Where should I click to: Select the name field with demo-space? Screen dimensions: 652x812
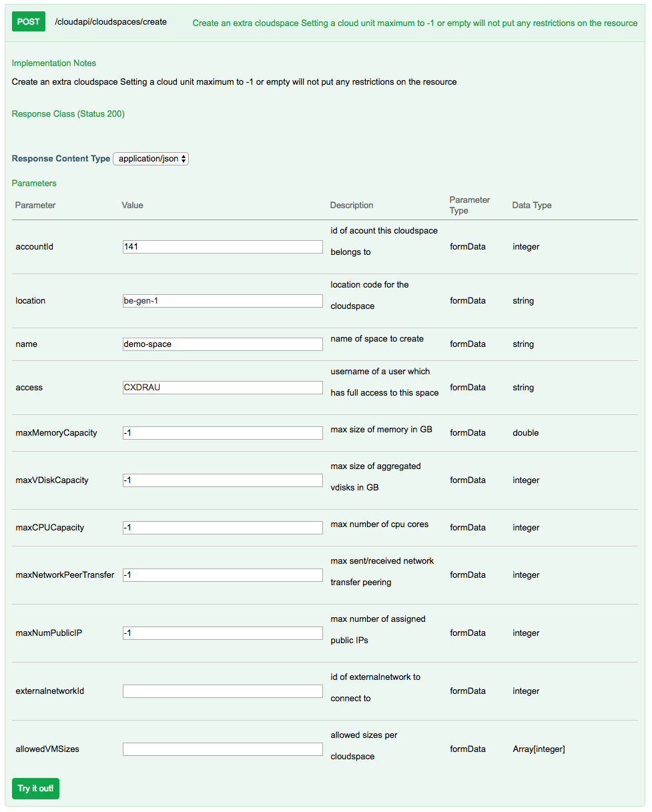click(222, 344)
